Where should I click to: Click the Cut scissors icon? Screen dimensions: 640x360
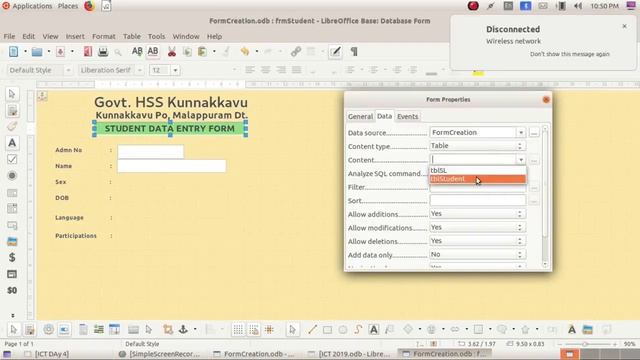[172, 52]
